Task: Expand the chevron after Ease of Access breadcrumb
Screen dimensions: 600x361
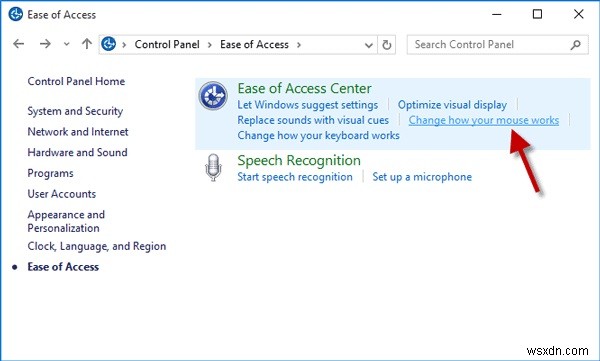Action: tap(299, 45)
